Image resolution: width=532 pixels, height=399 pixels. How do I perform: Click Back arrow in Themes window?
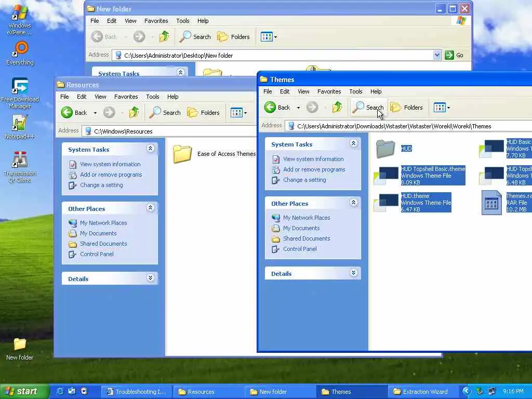pos(277,108)
